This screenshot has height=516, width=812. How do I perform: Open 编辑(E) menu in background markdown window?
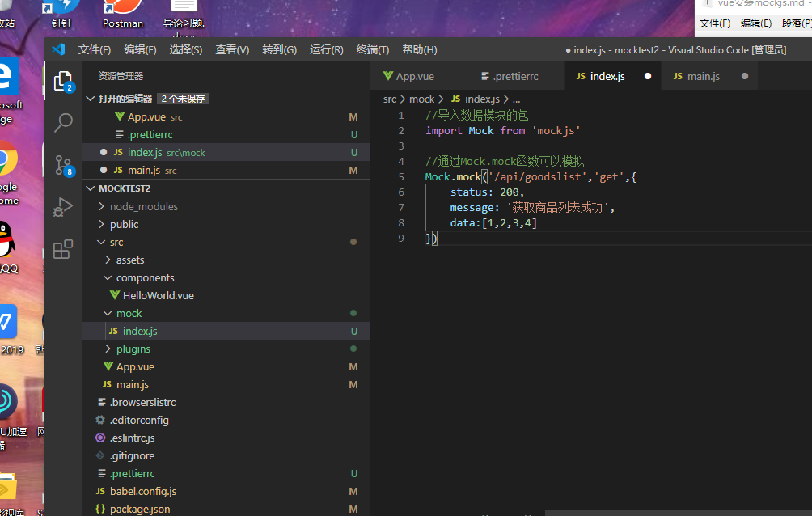coord(756,23)
